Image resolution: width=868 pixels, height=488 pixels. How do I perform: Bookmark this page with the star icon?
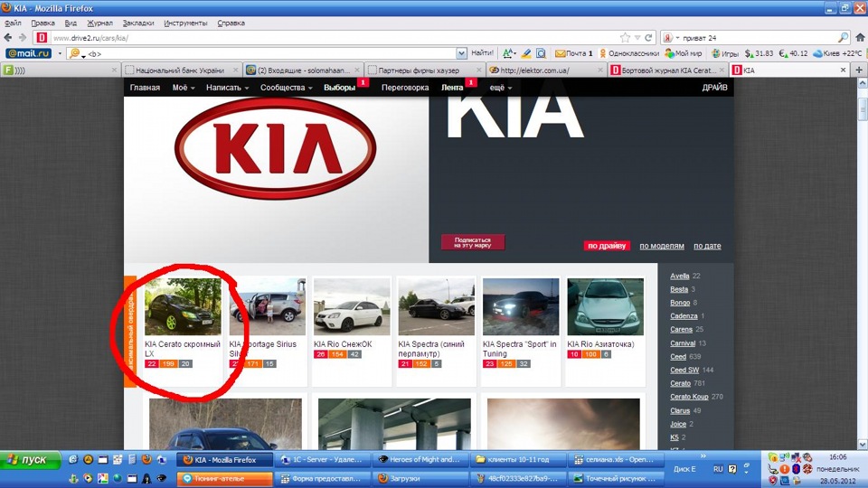(x=625, y=38)
